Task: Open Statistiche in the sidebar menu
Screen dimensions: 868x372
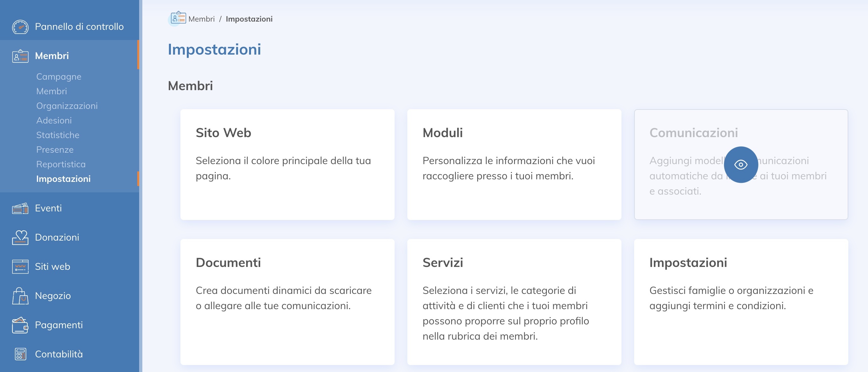Action: coord(58,135)
